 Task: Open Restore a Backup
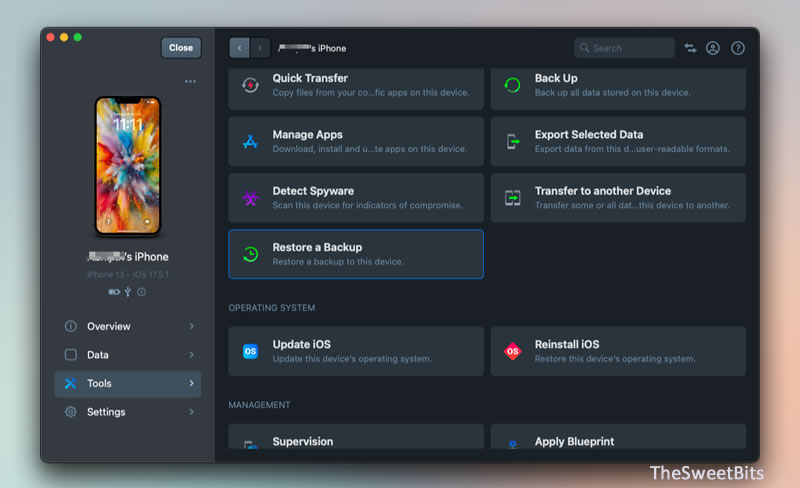click(356, 254)
